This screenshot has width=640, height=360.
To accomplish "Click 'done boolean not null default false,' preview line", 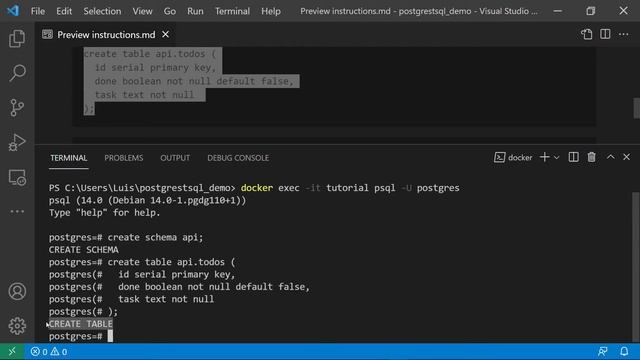I will (x=194, y=81).
